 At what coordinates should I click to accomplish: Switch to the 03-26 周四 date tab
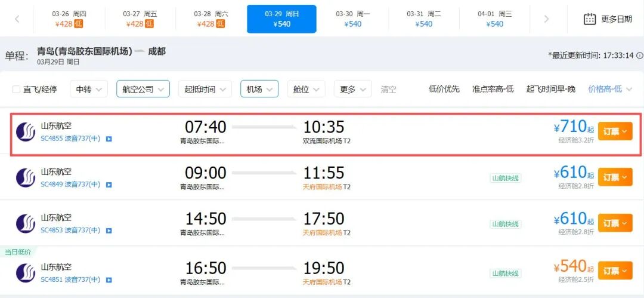click(x=70, y=19)
